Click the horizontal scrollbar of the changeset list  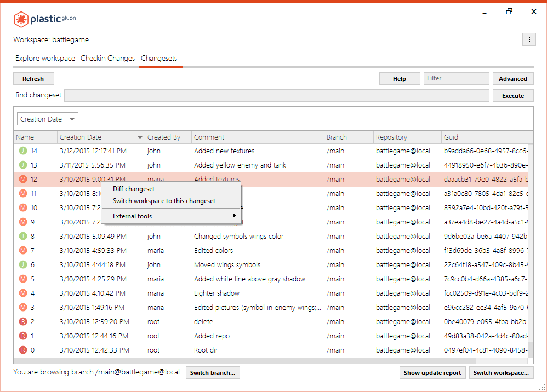coord(245,361)
